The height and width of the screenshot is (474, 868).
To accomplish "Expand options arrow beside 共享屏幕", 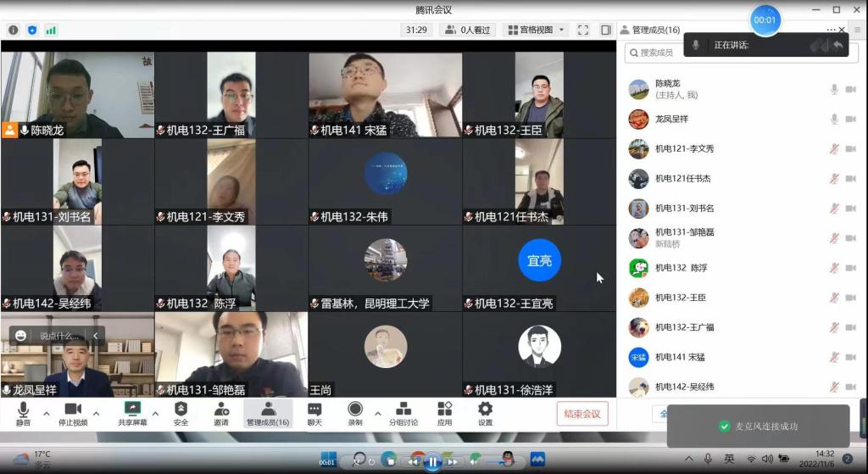I will click(x=155, y=413).
